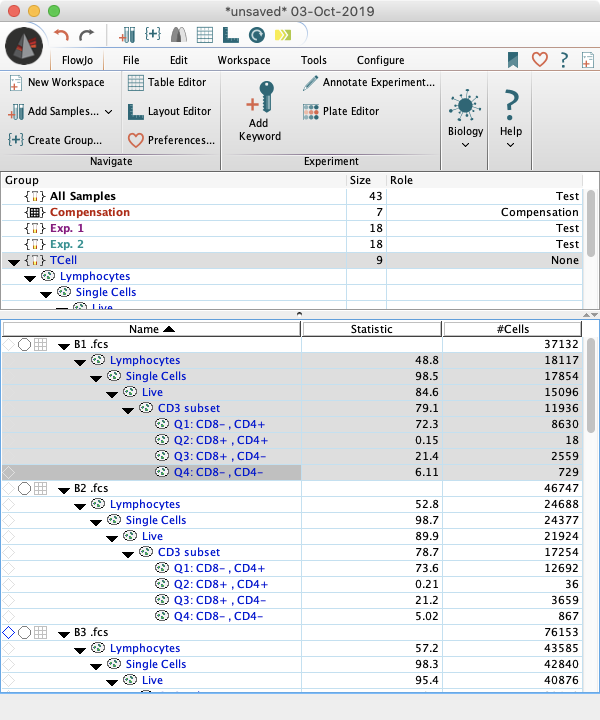Screen dimensions: 600x720
Task: Collapse the TCell group
Action: [x=14, y=262]
